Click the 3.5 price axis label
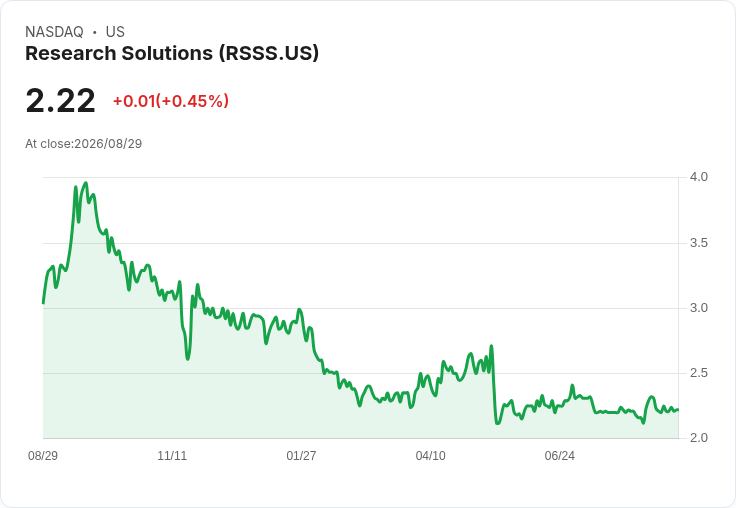Screen dimensions: 736x508 [x=698, y=243]
